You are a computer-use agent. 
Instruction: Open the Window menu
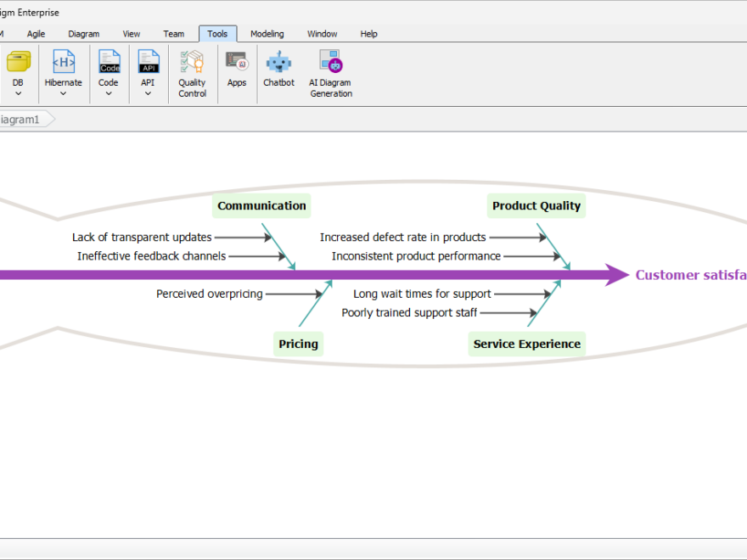coord(323,34)
